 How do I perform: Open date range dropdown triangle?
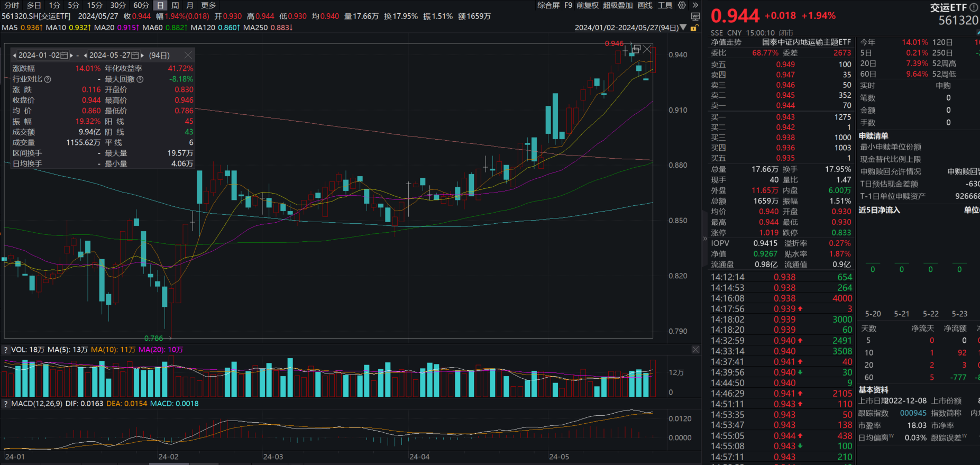coord(683,28)
